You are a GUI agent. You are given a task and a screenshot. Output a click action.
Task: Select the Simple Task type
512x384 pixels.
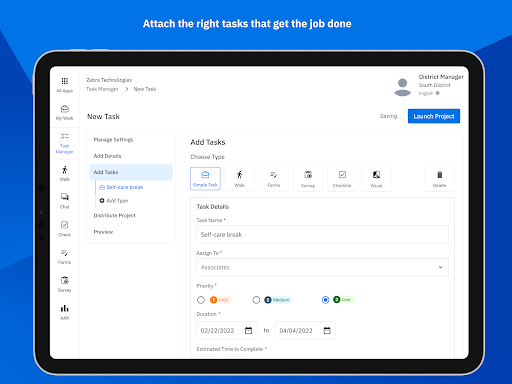pyautogui.click(x=205, y=179)
